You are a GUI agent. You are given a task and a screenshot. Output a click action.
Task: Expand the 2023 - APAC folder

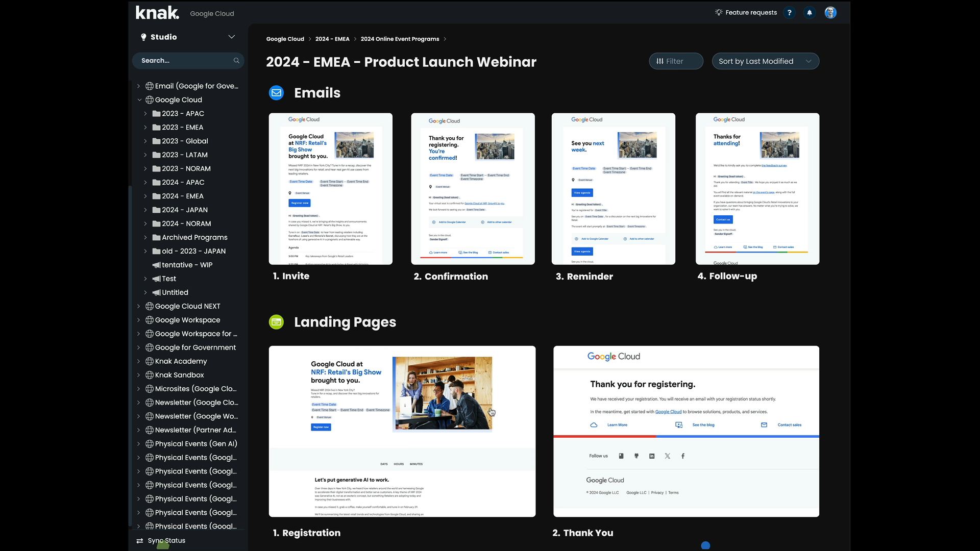pos(145,114)
